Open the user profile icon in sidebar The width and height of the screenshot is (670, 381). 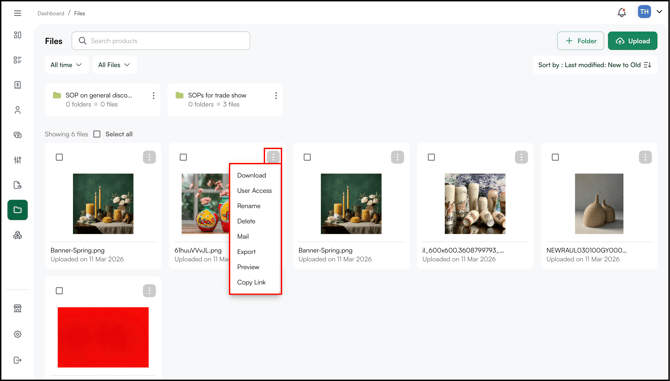click(x=18, y=110)
